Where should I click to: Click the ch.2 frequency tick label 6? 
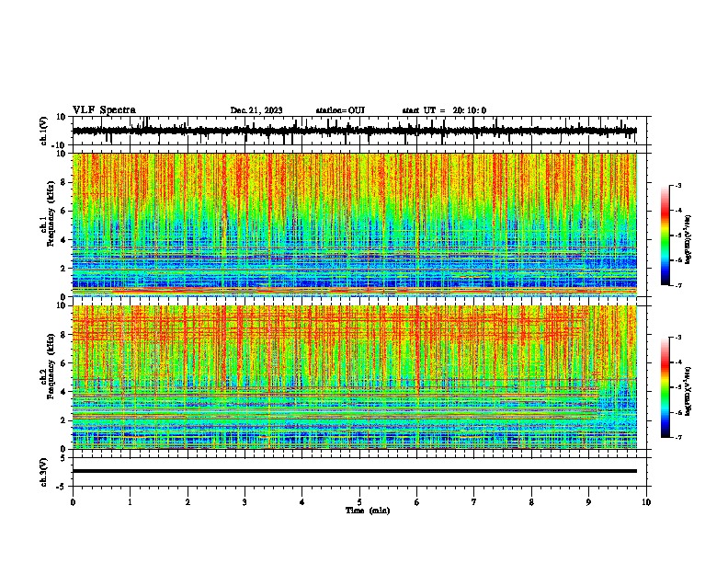click(x=63, y=362)
